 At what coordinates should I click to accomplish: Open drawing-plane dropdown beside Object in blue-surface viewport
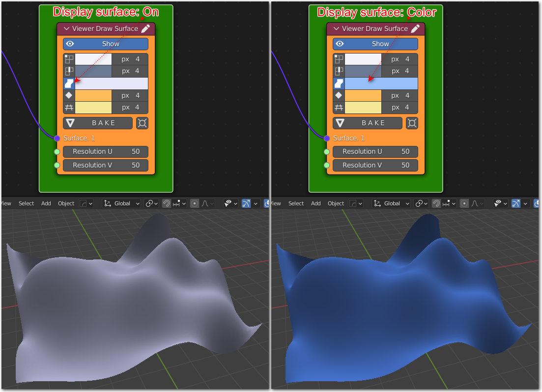pos(356,203)
